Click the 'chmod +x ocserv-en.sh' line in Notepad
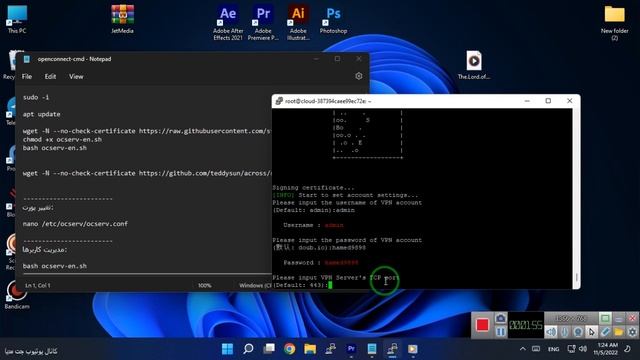 click(x=62, y=140)
